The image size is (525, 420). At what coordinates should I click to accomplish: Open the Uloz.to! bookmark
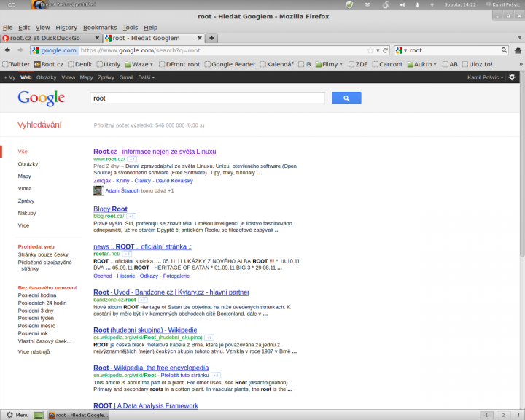pyautogui.click(x=478, y=64)
